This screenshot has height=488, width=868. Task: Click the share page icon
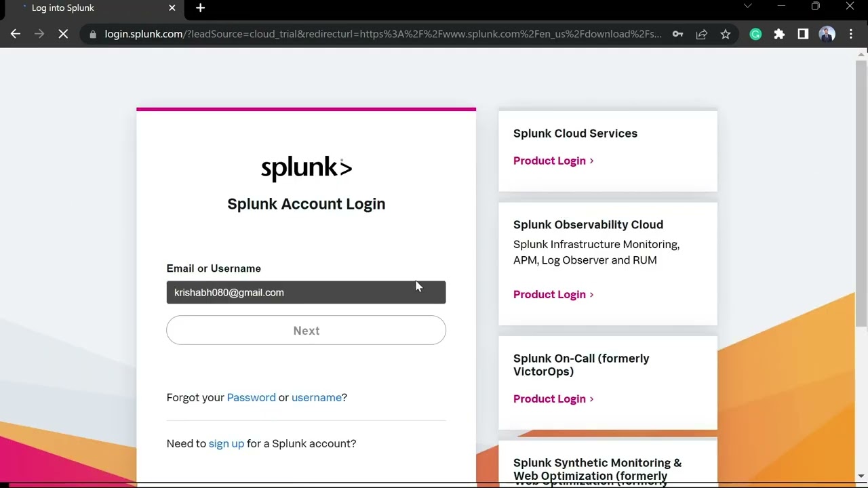click(x=702, y=34)
